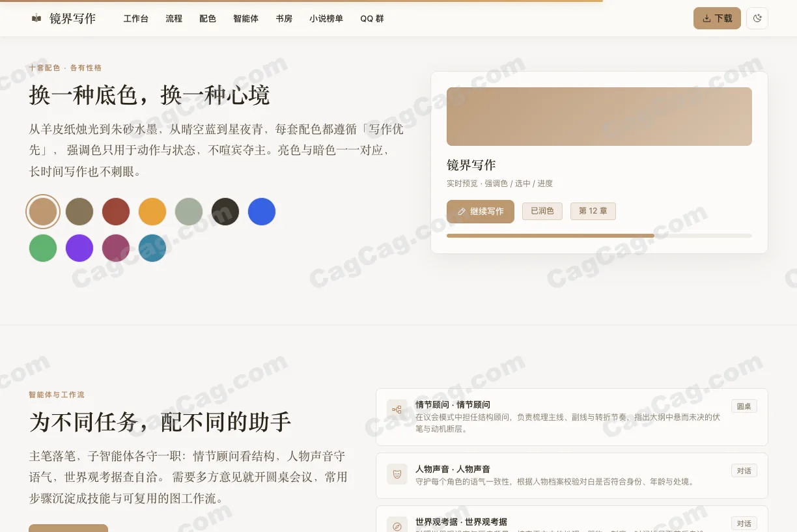Click the QQ 群 nav link
The image size is (797, 532).
(372, 19)
